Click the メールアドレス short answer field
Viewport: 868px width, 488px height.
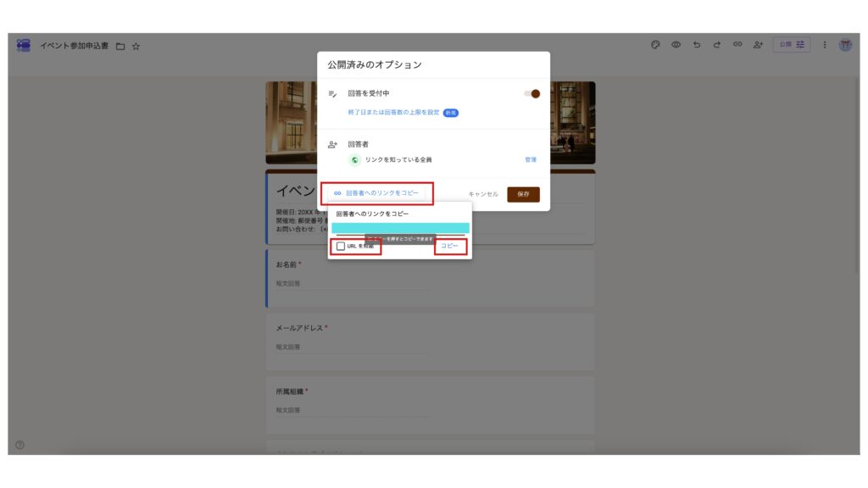[353, 347]
